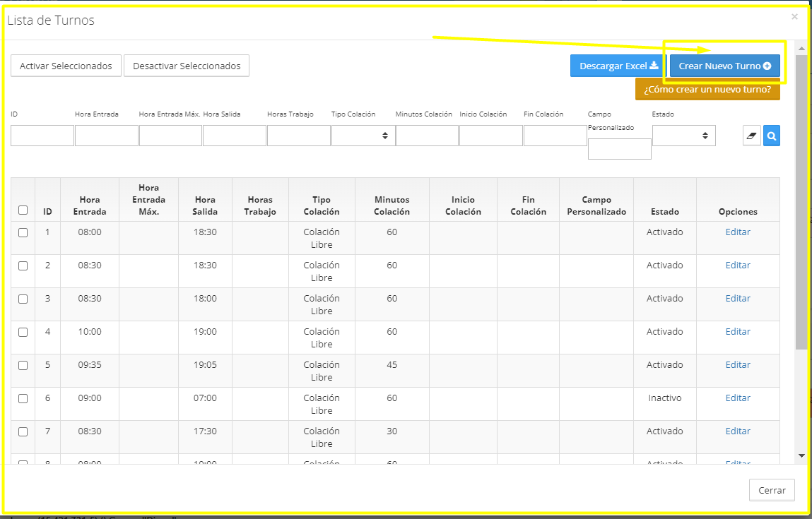812x519 pixels.
Task: Select checkbox for shift ID 5
Action: click(23, 365)
